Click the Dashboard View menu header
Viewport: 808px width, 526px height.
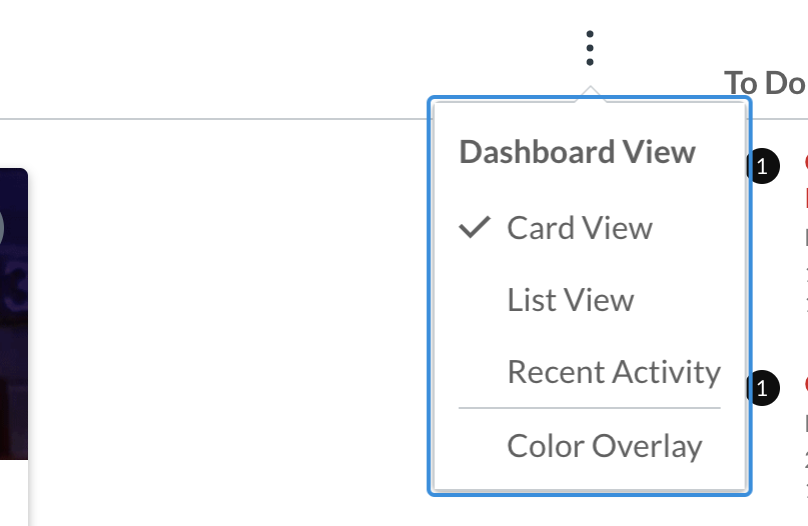tap(577, 152)
